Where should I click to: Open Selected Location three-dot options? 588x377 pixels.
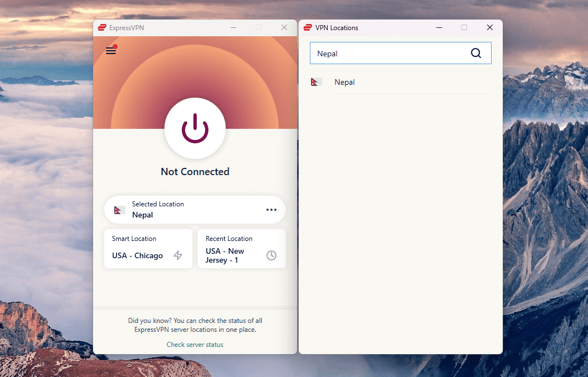click(271, 210)
